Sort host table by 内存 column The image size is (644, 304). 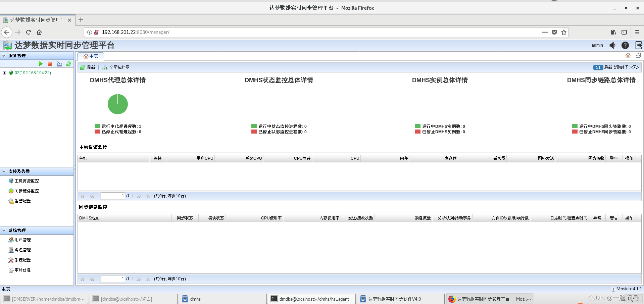pyautogui.click(x=385, y=158)
